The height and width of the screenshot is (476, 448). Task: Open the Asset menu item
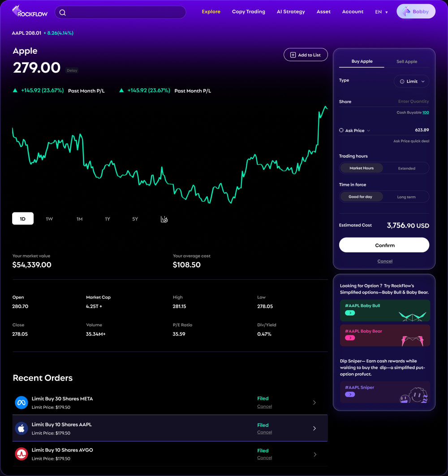323,12
